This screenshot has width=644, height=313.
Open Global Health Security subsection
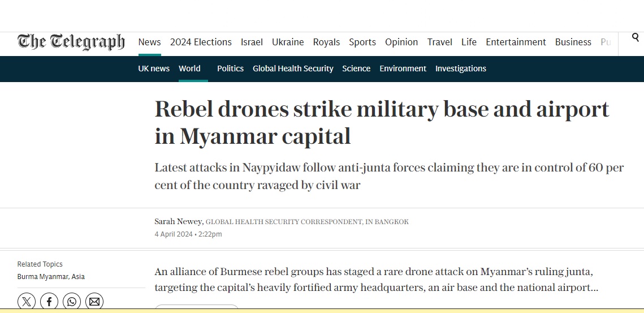(293, 68)
